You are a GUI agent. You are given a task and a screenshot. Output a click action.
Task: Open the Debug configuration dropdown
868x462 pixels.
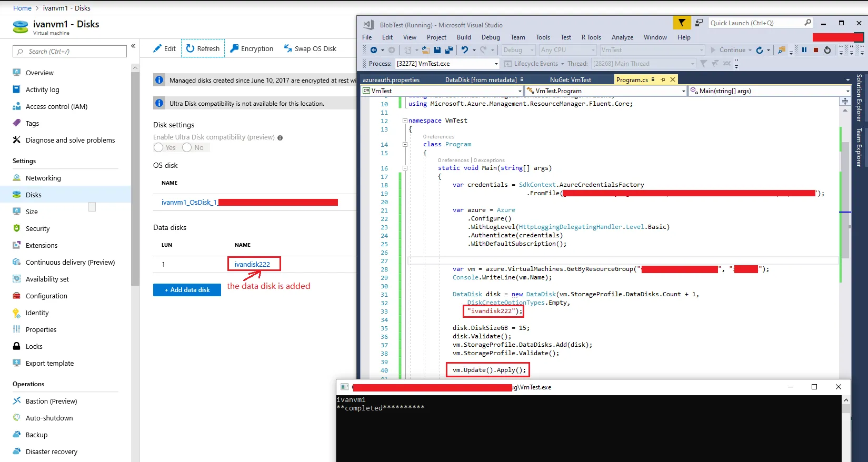pyautogui.click(x=518, y=50)
